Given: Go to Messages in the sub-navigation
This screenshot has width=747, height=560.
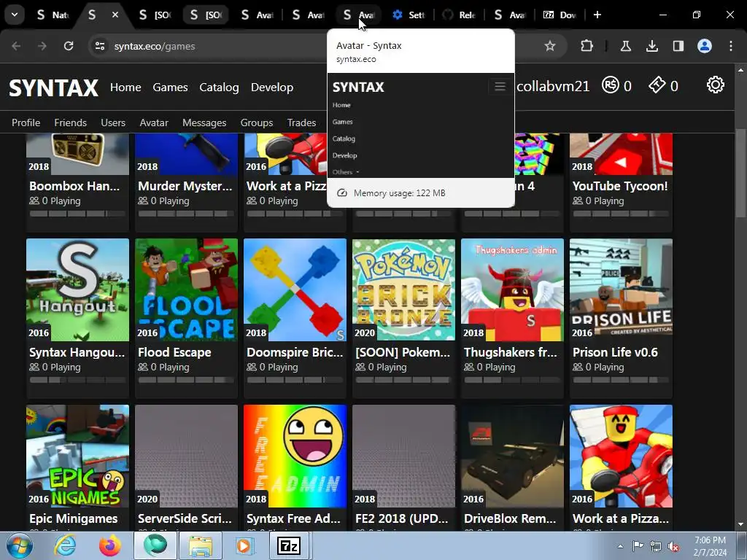Looking at the screenshot, I should [204, 122].
